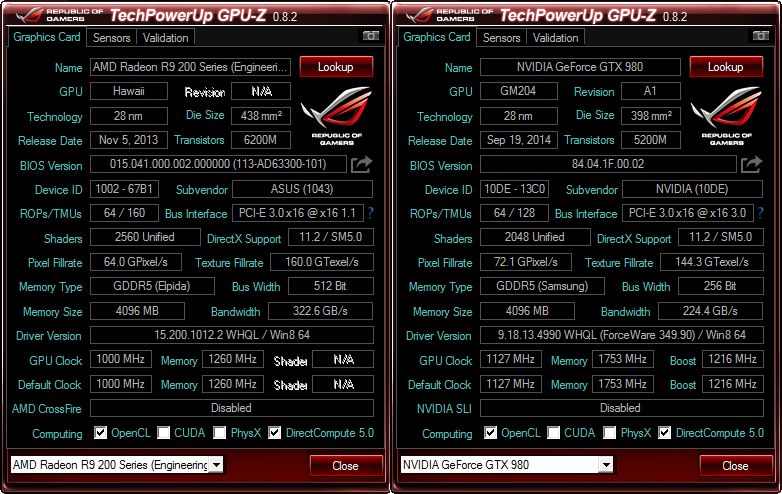This screenshot has width=782, height=494.
Task: Click GPU field showing GM204
Action: point(519,91)
